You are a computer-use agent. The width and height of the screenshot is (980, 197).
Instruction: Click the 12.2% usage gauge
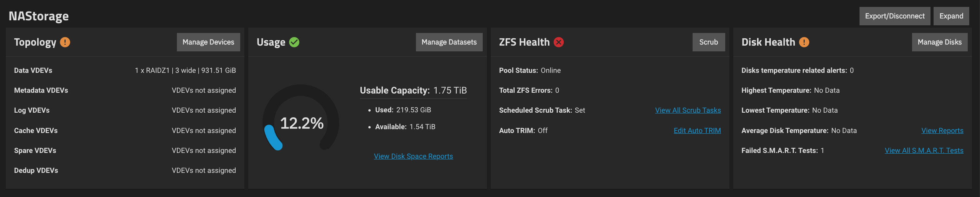tap(301, 123)
